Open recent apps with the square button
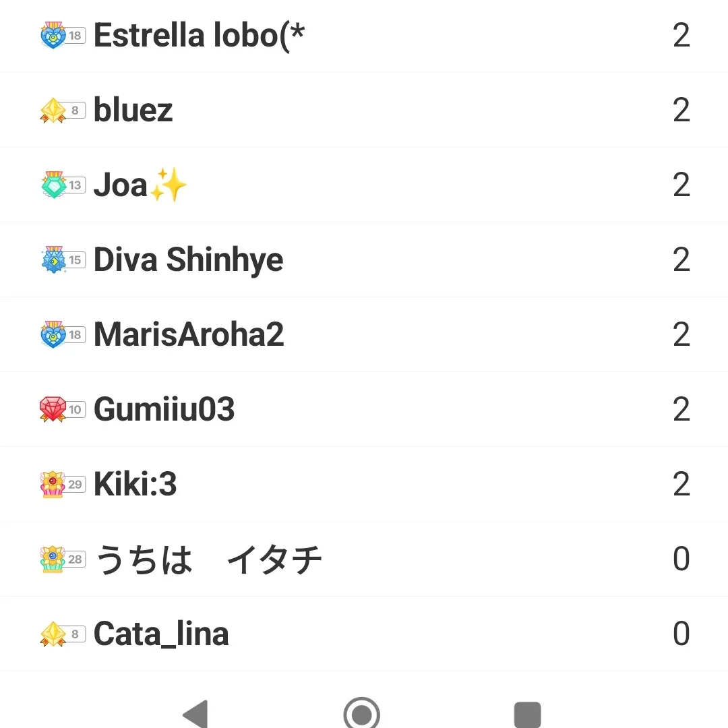Viewport: 728px width, 728px height. click(x=527, y=715)
